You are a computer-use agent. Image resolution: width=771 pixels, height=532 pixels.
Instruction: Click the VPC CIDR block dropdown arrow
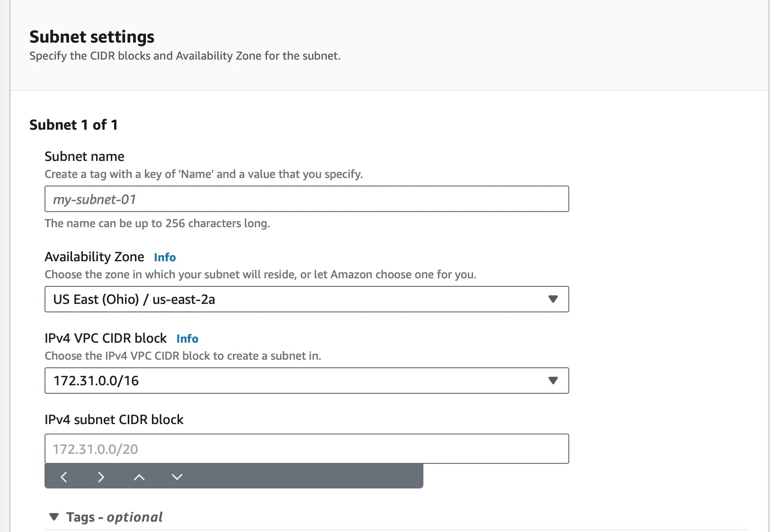[x=553, y=381]
